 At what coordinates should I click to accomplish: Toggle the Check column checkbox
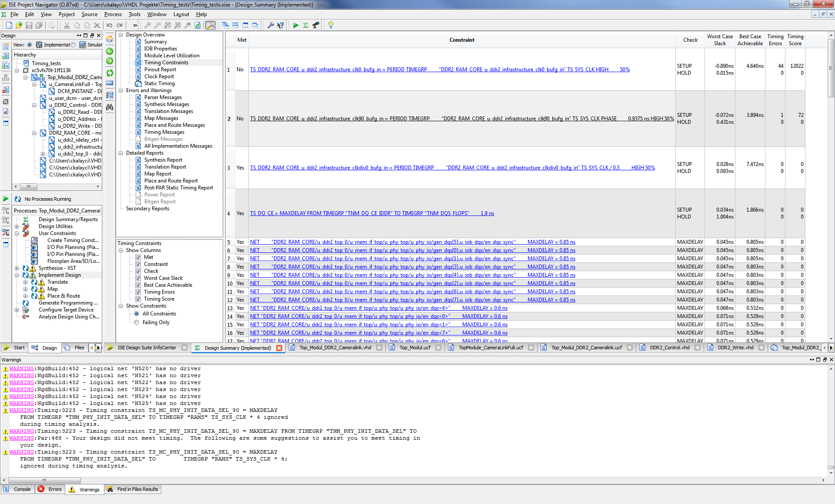point(138,271)
